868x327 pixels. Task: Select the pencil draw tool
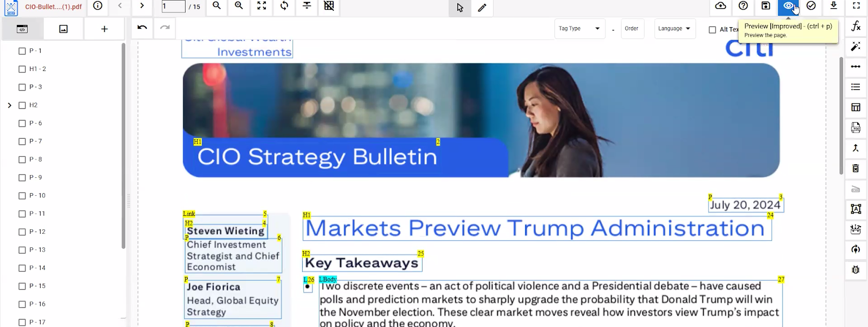(x=482, y=8)
